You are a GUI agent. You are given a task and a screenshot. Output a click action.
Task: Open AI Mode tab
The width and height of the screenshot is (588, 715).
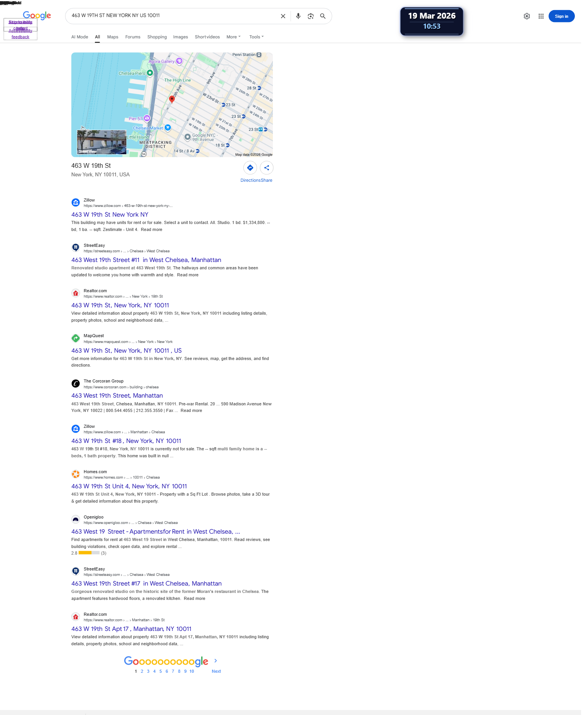pyautogui.click(x=80, y=37)
